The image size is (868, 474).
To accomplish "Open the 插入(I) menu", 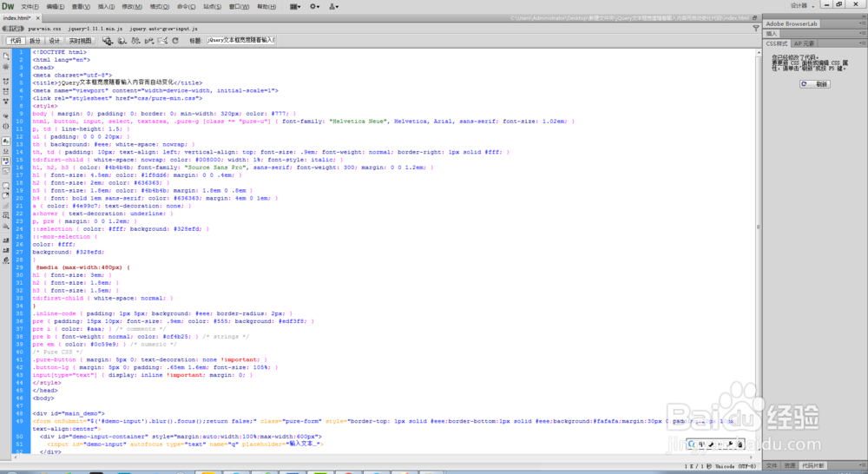I will coord(106,7).
